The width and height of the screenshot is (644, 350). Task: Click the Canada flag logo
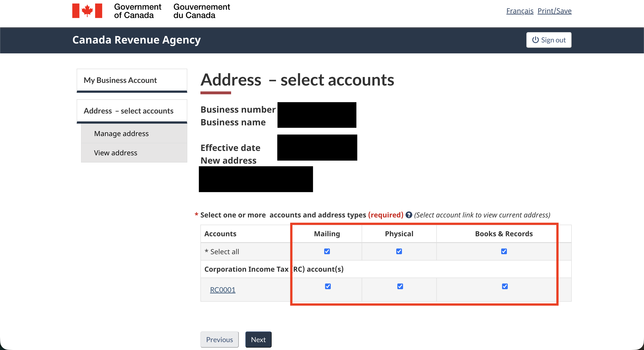pos(87,11)
